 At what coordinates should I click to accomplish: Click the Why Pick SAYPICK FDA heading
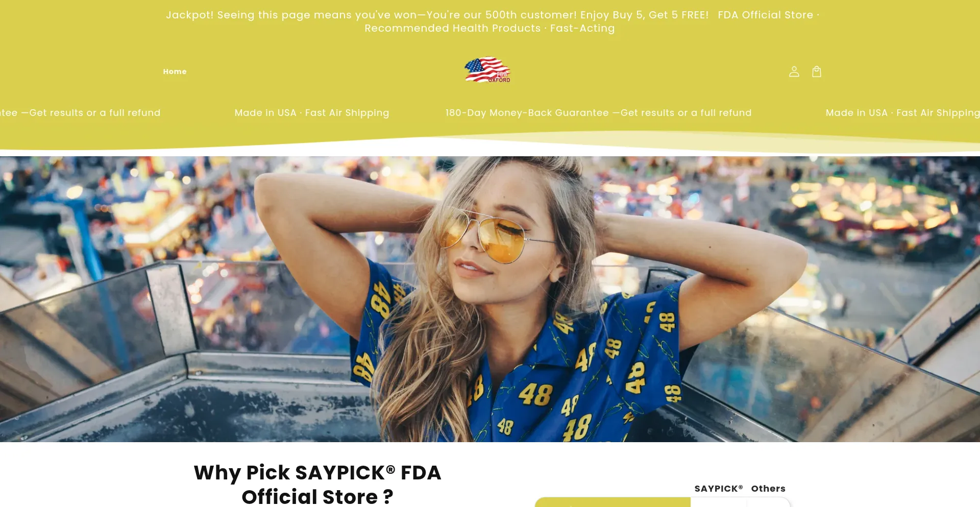click(x=317, y=484)
